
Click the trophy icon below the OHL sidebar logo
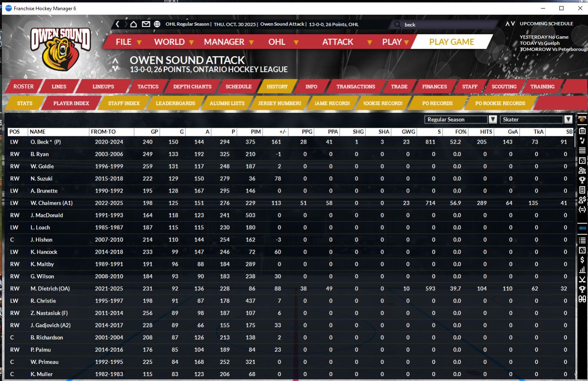click(x=582, y=289)
